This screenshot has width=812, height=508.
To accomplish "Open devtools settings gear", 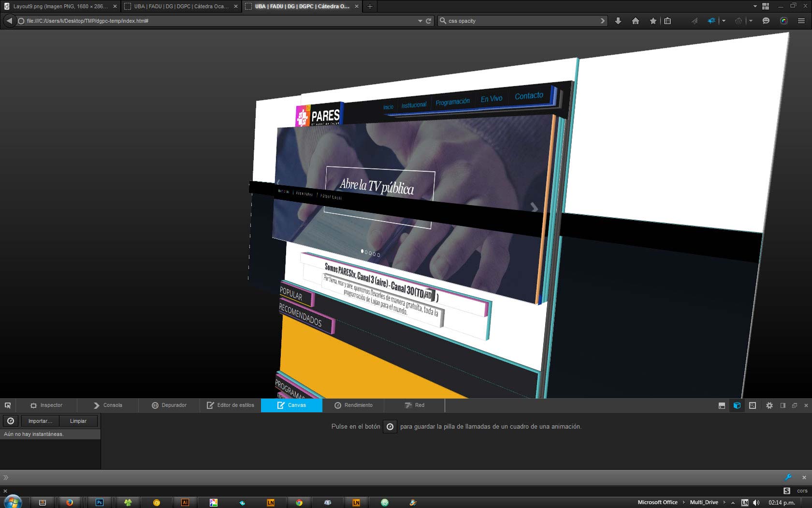I will tap(769, 405).
